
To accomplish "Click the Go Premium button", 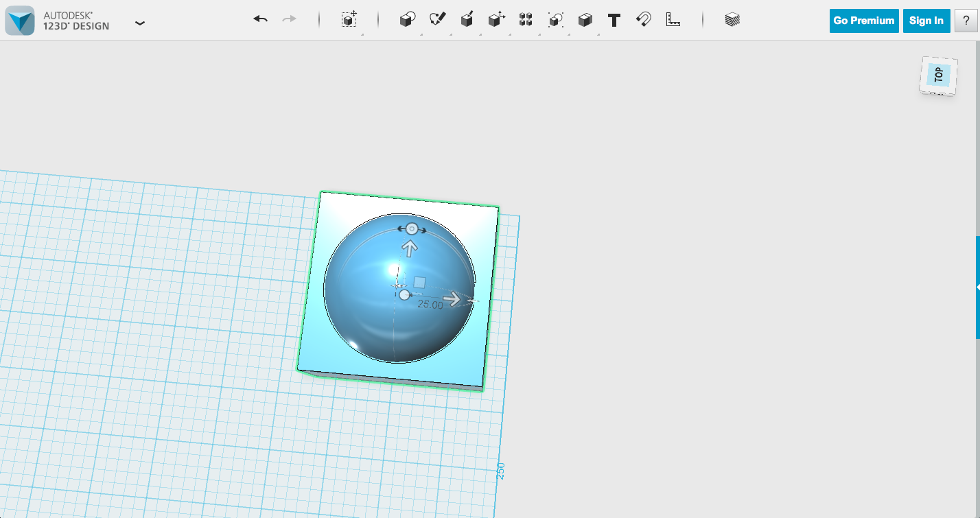I will point(863,21).
